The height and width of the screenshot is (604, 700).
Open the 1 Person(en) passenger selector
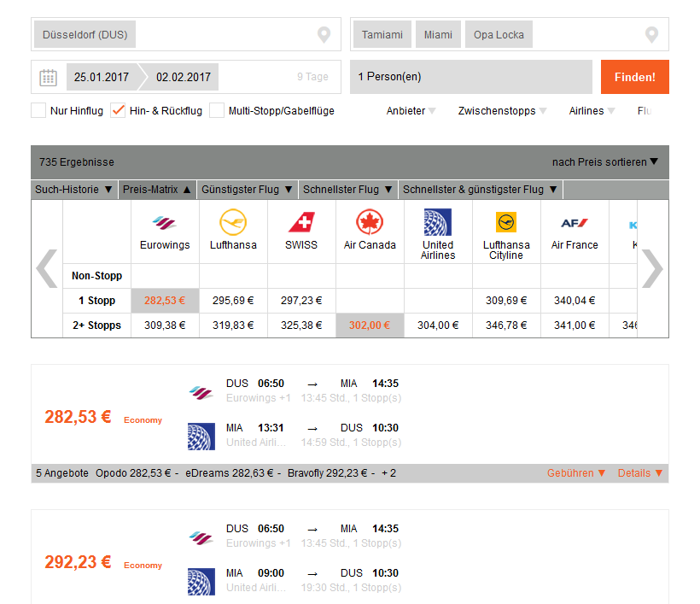click(x=471, y=77)
